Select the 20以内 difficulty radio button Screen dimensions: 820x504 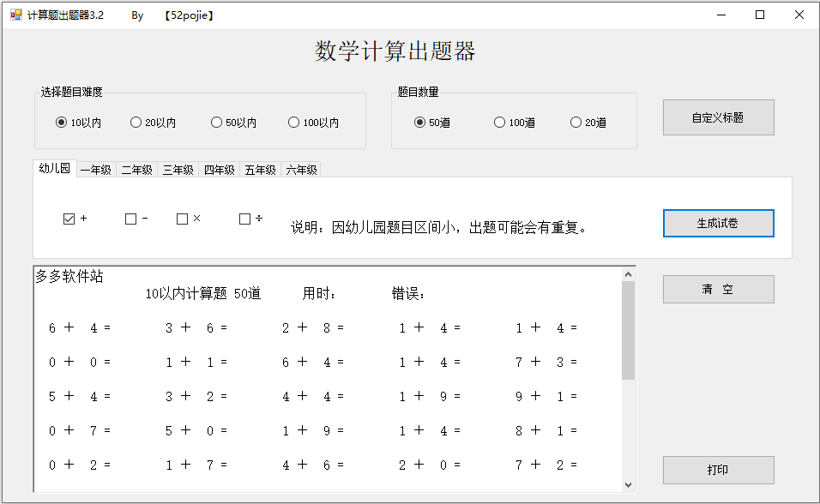153,123
